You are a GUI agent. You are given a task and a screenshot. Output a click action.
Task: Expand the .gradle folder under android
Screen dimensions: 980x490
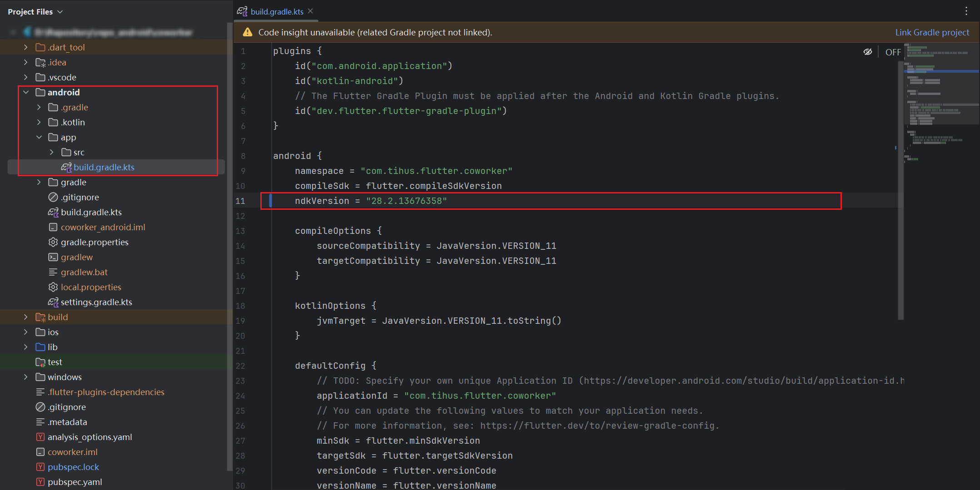(39, 107)
